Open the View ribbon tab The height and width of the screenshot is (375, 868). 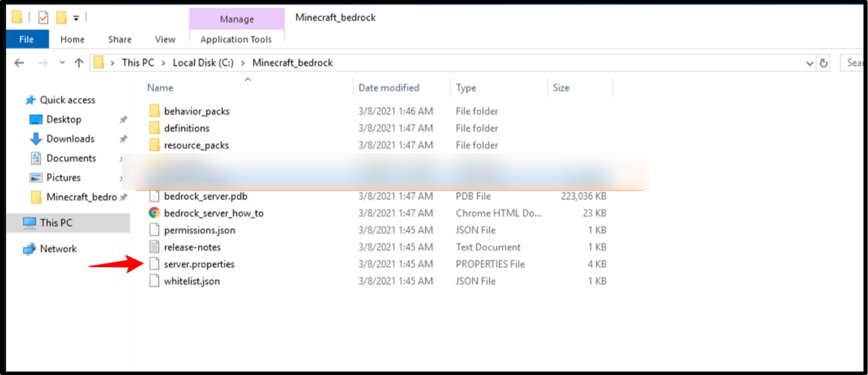165,39
